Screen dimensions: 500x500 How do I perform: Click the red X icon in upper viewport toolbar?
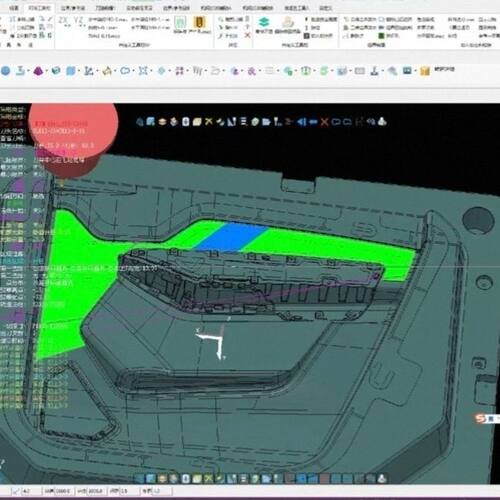pyautogui.click(x=324, y=122)
